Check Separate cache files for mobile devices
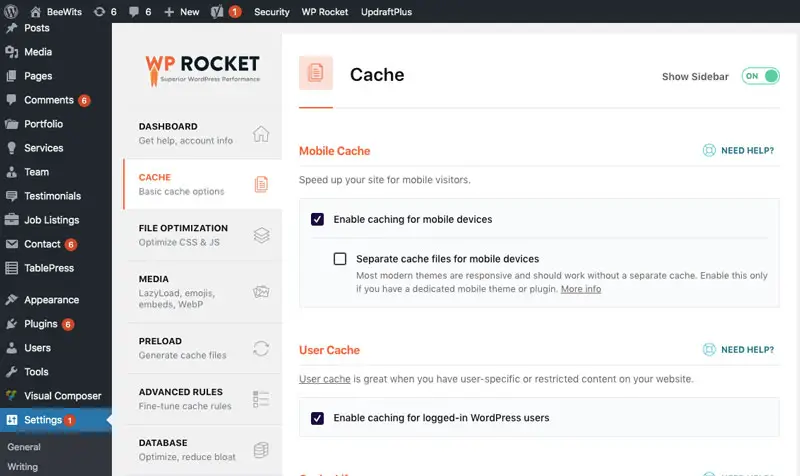 click(340, 259)
